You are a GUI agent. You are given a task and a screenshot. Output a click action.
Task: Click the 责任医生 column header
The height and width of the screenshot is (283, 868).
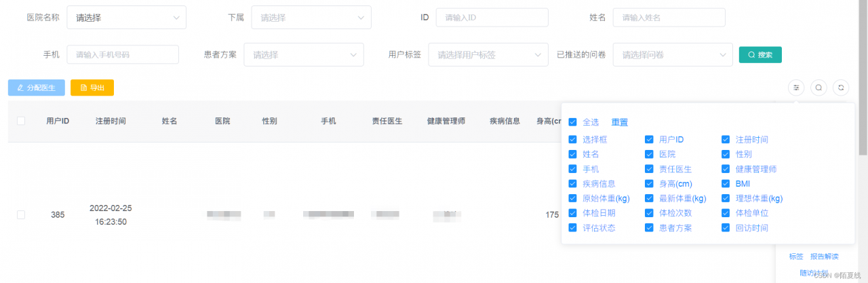click(387, 121)
